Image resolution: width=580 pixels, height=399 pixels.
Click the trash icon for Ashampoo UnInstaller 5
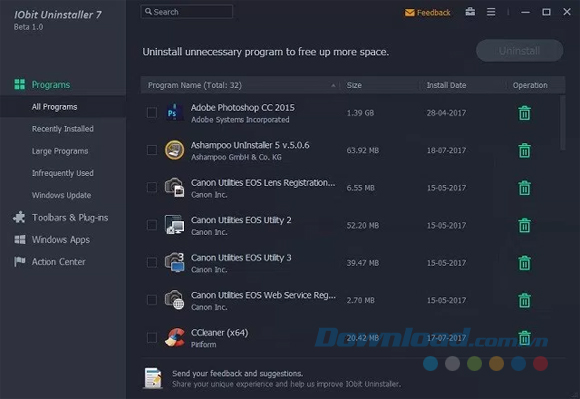524,150
